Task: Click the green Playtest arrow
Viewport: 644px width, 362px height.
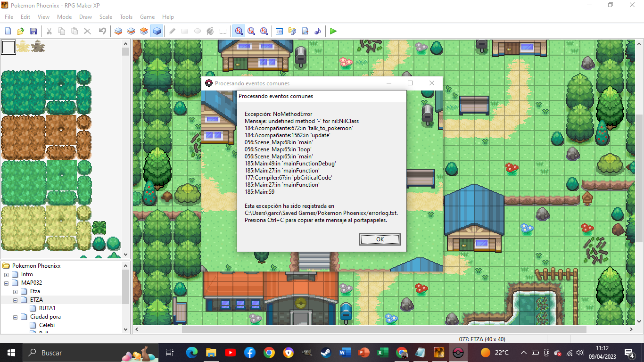Action: pos(333,31)
